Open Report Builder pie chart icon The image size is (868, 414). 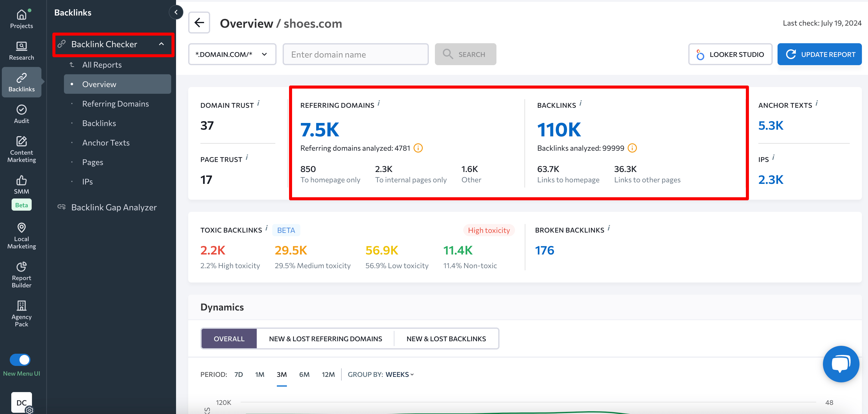(21, 267)
